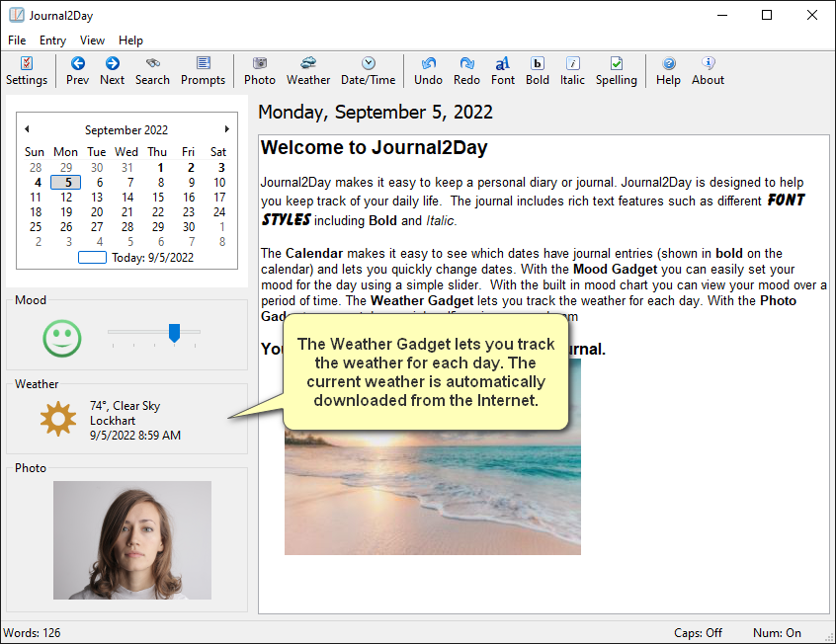Image resolution: width=836 pixels, height=644 pixels.
Task: Click the Words: 126 status entry
Action: pyautogui.click(x=32, y=633)
